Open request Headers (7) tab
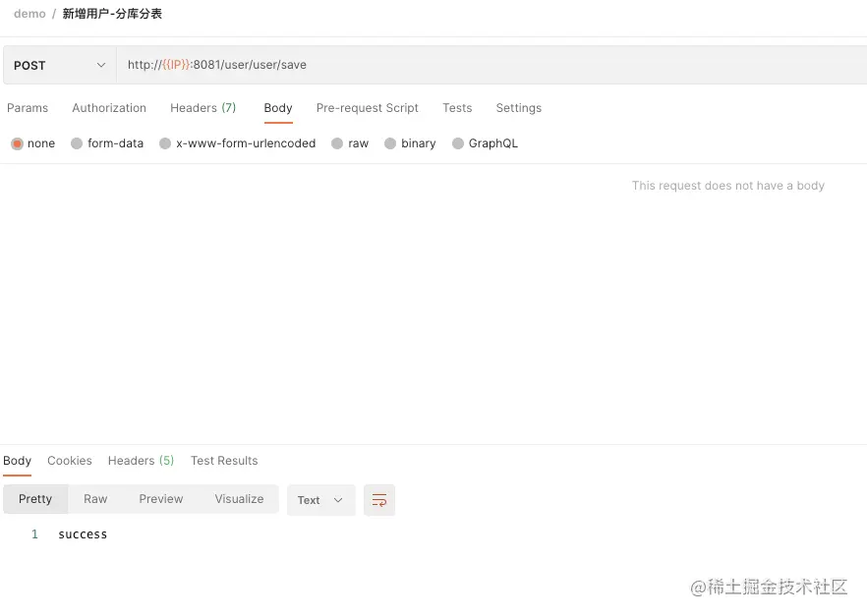 202,108
